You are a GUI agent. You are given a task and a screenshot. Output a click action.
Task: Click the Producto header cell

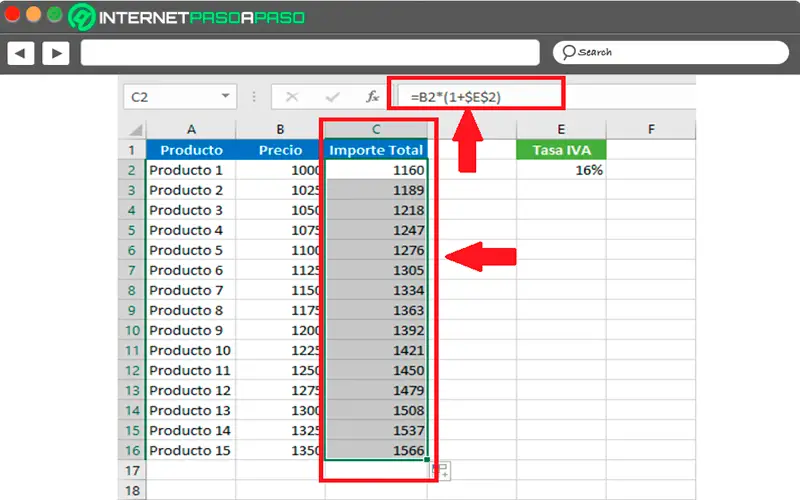pyautogui.click(x=191, y=150)
